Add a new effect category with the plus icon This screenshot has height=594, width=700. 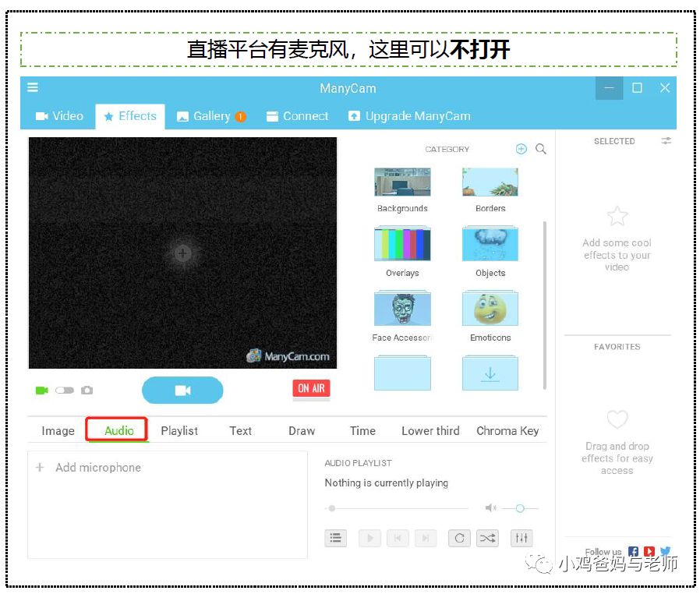(521, 149)
